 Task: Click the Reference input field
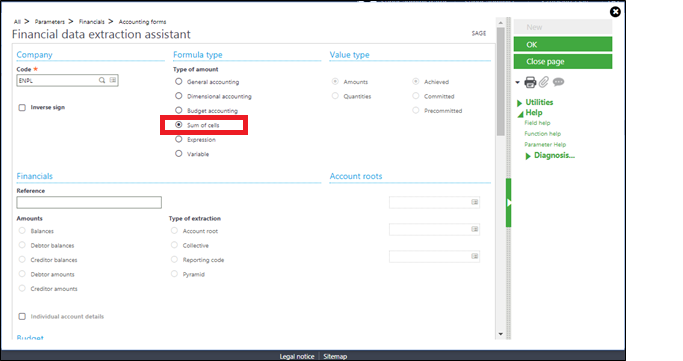tap(89, 202)
